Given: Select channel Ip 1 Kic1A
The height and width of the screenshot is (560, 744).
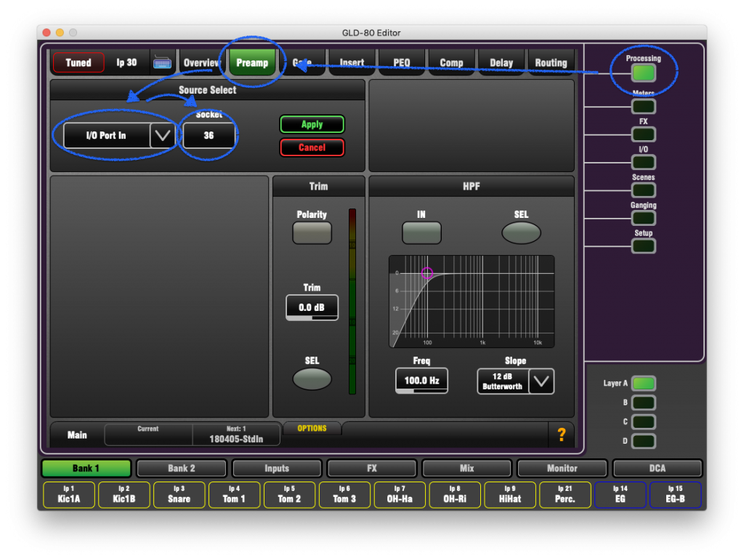Looking at the screenshot, I should point(69,495).
